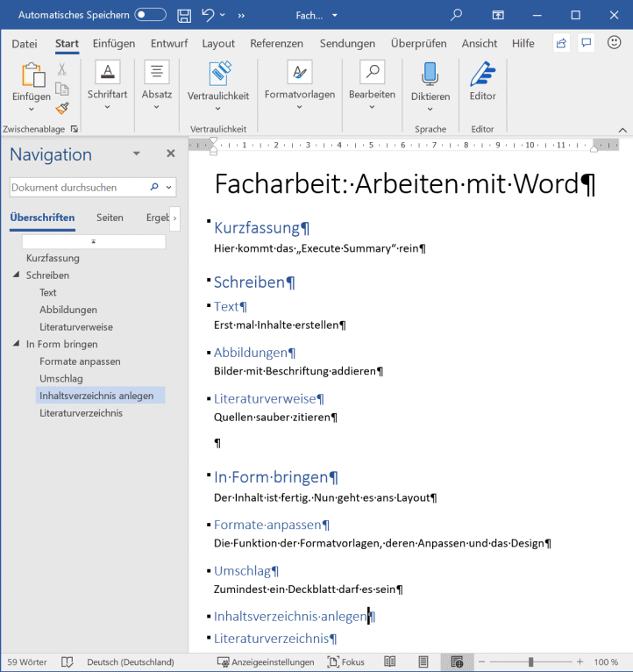Click the search magnifier in title bar
Viewport: 633px width, 672px height.
coord(457,15)
